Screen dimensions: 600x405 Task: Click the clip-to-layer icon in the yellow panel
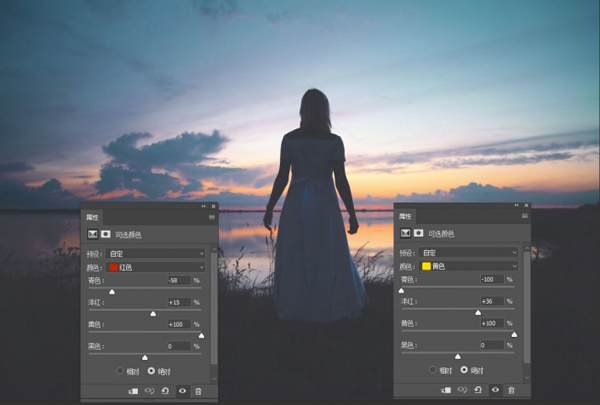coord(446,390)
